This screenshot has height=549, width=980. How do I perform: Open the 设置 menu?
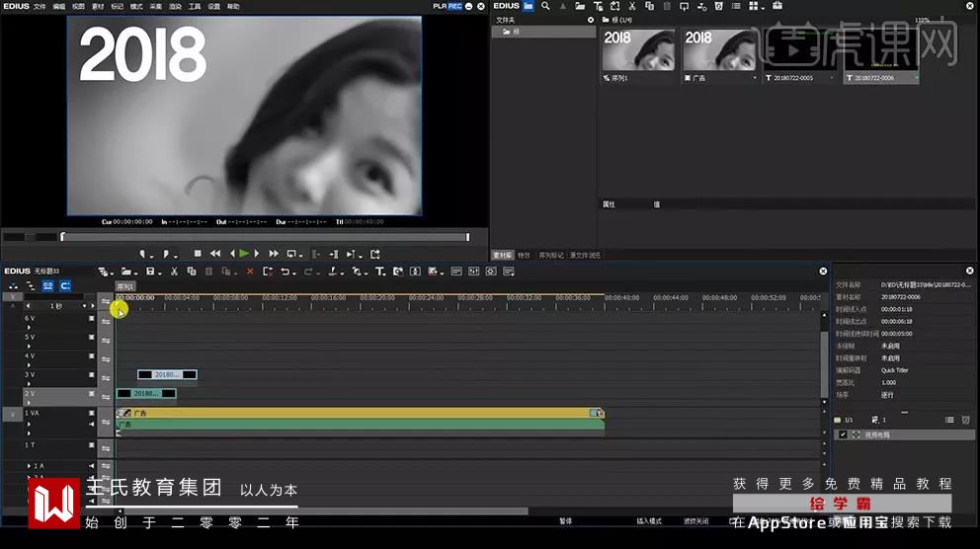213,6
